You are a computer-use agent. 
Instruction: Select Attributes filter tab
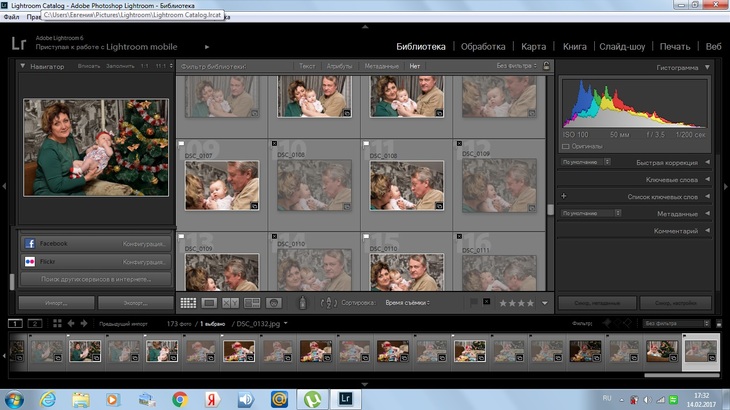339,66
